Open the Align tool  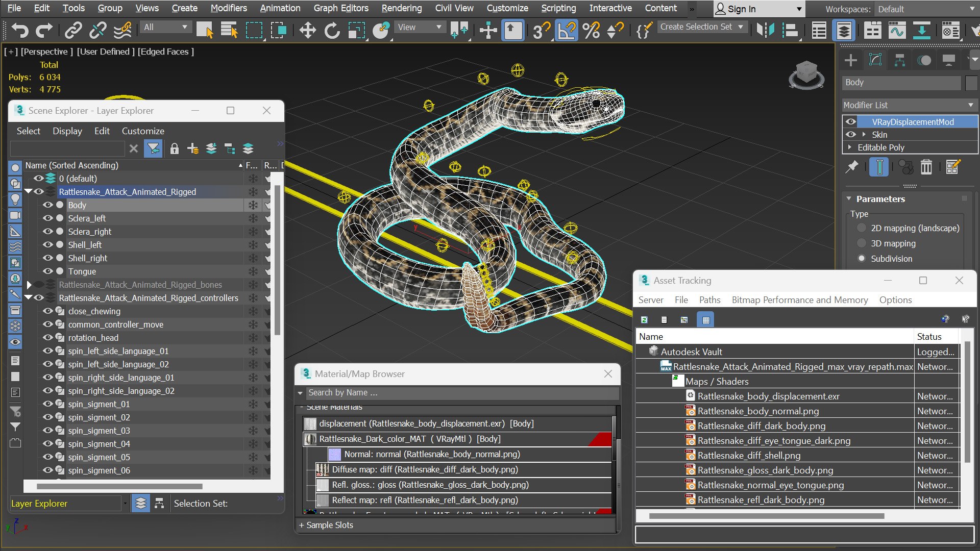tap(790, 31)
